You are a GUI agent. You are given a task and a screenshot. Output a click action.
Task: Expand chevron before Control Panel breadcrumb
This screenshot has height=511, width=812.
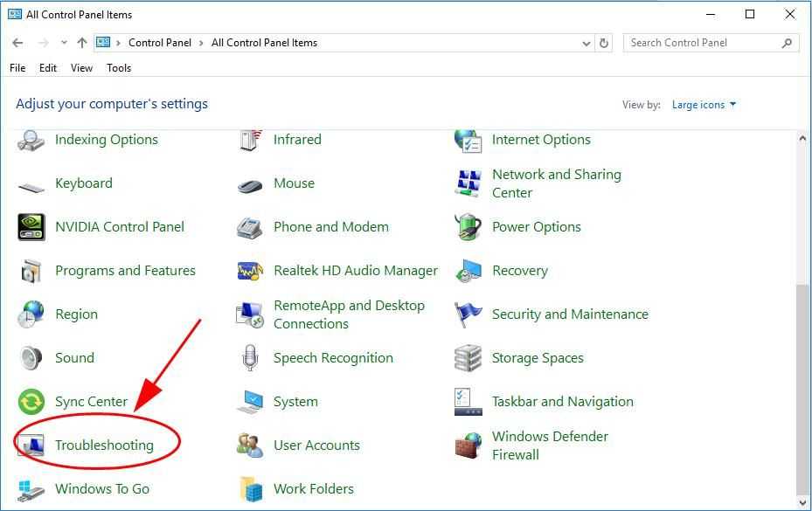pyautogui.click(x=118, y=43)
